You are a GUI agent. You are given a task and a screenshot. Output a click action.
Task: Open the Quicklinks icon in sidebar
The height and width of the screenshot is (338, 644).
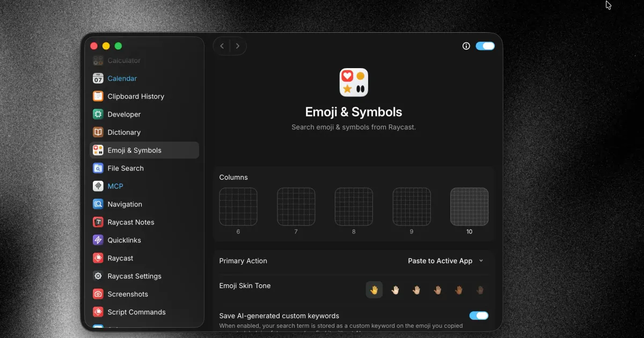click(x=98, y=240)
